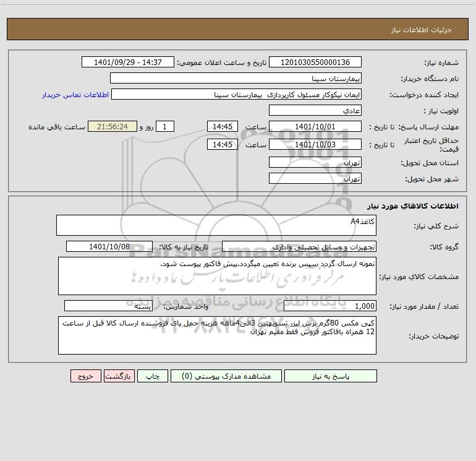
Task: Click the delivery province field تهران
Action: [315, 162]
